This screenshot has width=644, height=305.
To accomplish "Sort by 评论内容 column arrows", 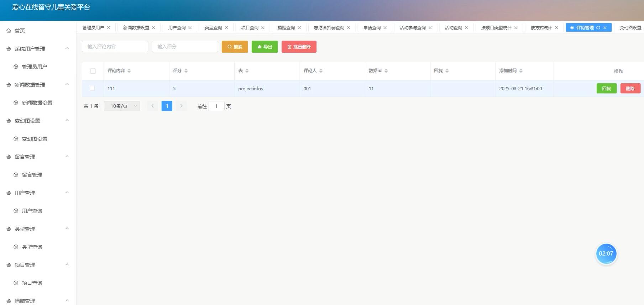I will [129, 71].
